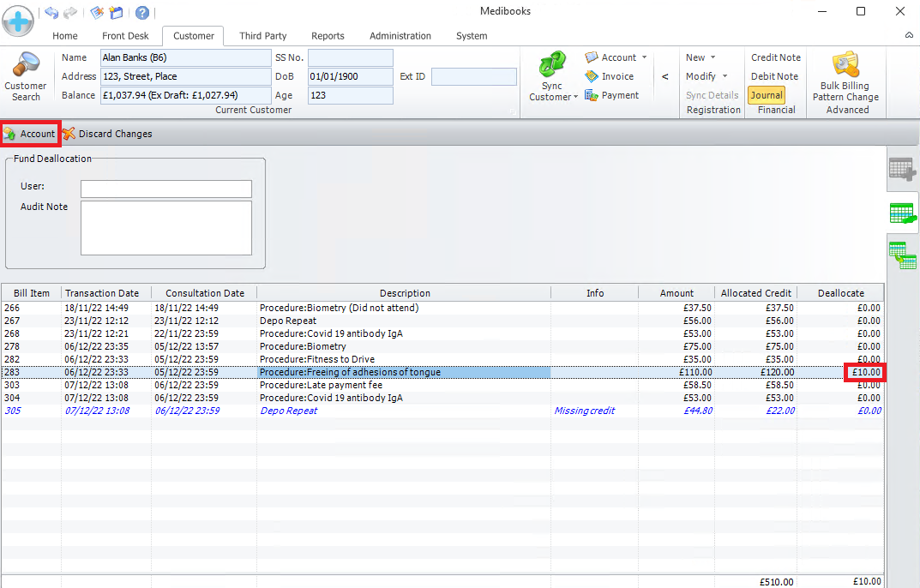The width and height of the screenshot is (920, 588).
Task: Expand the Account dropdown in the ribbon
Action: tap(644, 57)
